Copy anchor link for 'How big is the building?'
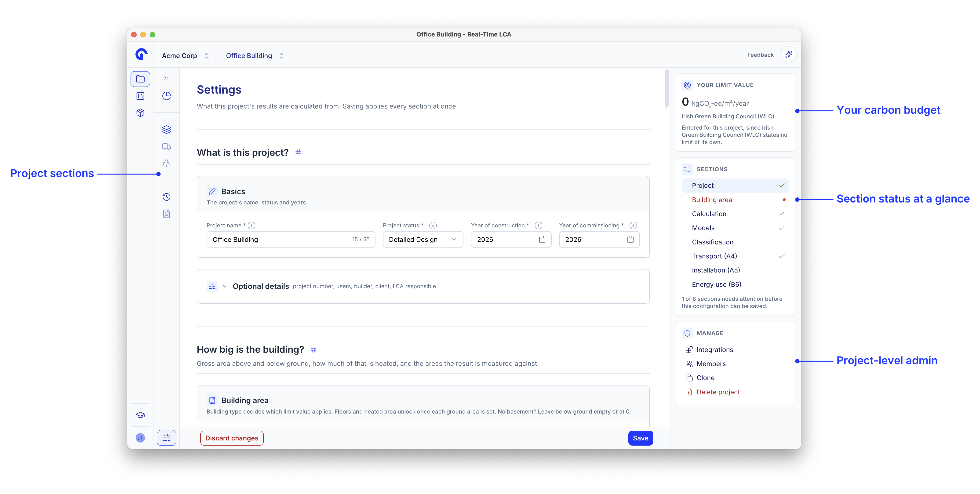This screenshot has height=494, width=980. point(313,349)
